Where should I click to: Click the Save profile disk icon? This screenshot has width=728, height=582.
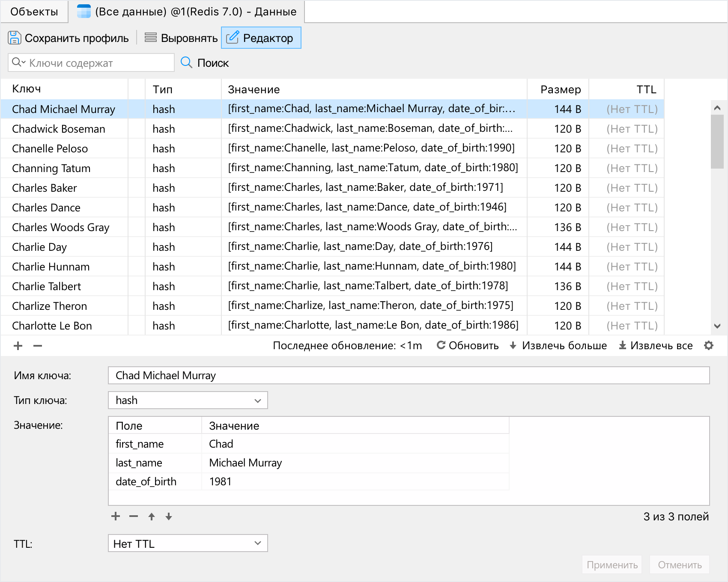tap(14, 38)
